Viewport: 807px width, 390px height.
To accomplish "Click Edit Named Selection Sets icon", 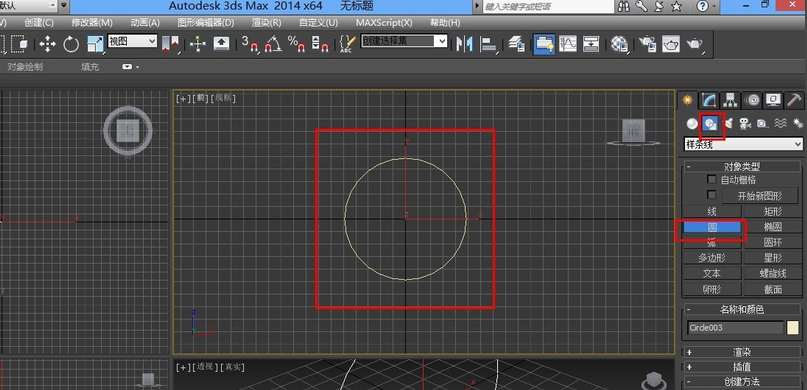I will [x=348, y=44].
